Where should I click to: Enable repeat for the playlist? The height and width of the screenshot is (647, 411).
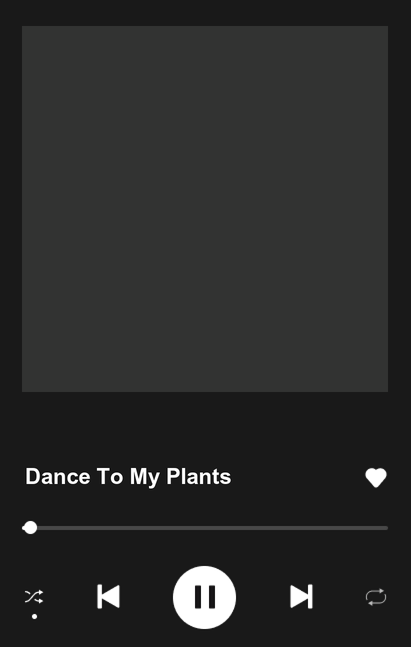coord(376,597)
